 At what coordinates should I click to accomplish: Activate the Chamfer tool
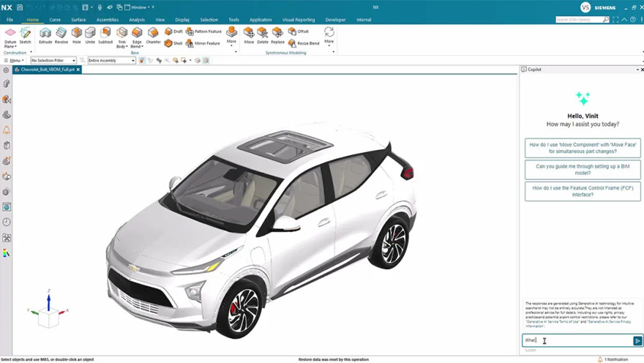click(153, 34)
